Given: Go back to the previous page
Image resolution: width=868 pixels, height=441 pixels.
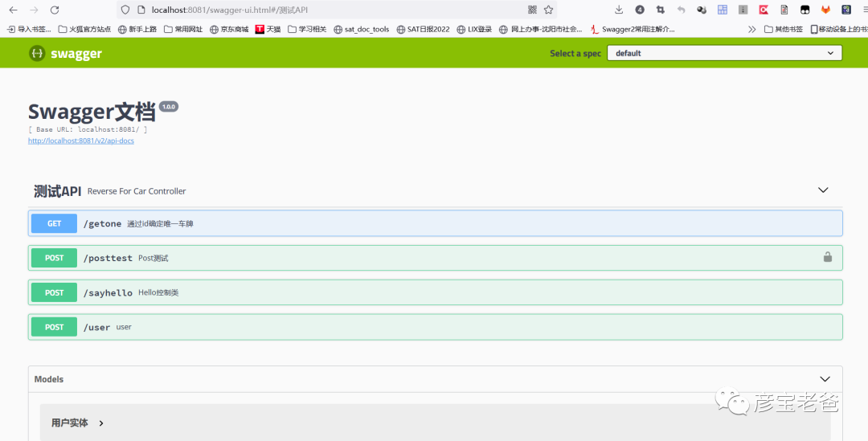Looking at the screenshot, I should click(14, 10).
